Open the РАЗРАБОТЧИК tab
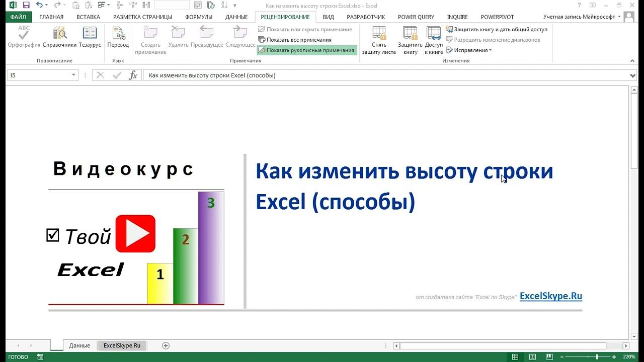The height and width of the screenshot is (362, 644). tap(366, 17)
